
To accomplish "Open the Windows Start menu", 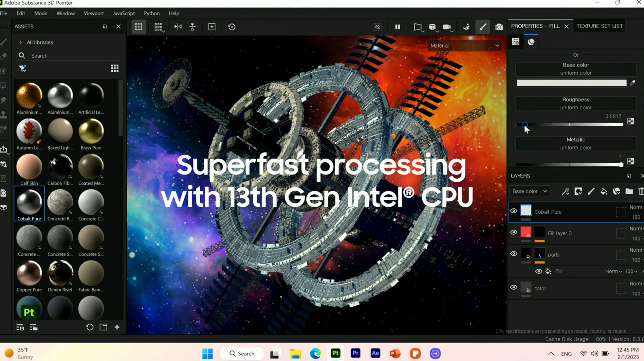I will [x=207, y=354].
